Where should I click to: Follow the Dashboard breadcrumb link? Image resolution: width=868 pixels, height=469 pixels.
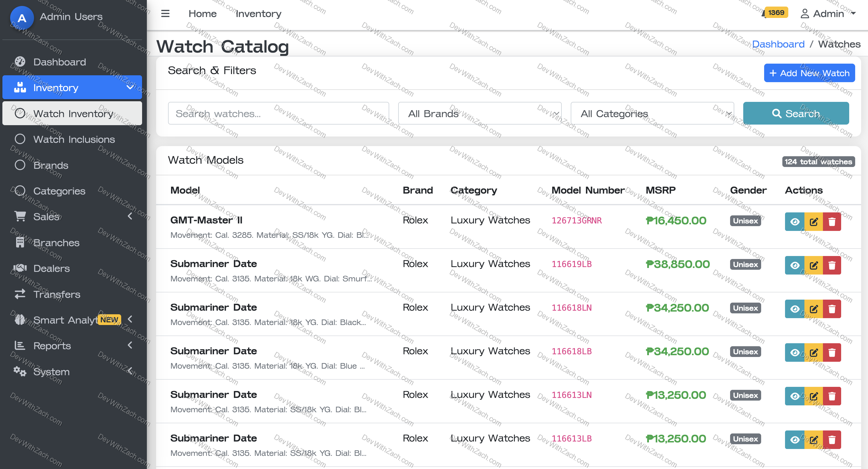[778, 44]
